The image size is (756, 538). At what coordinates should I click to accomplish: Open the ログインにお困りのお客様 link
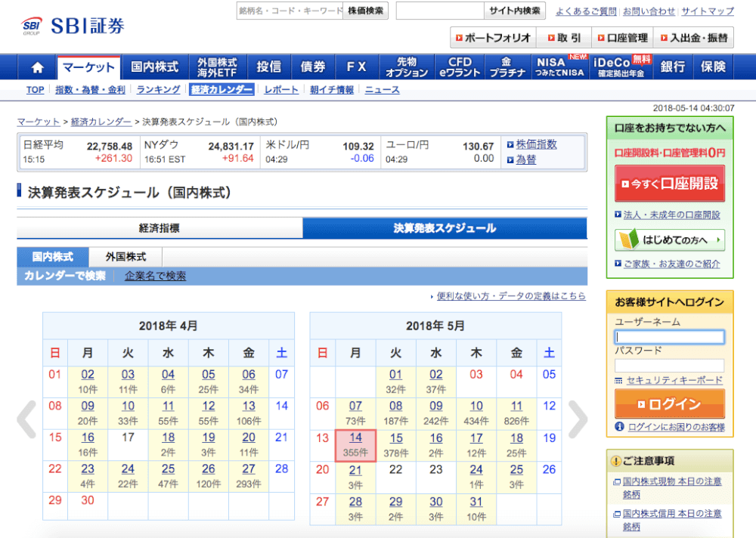point(677,427)
